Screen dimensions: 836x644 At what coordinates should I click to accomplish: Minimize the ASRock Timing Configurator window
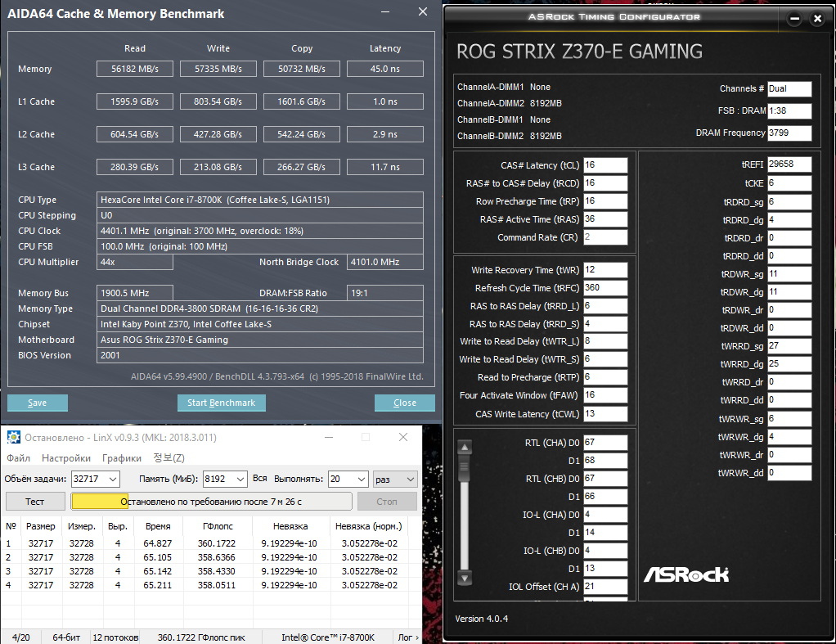tap(794, 19)
